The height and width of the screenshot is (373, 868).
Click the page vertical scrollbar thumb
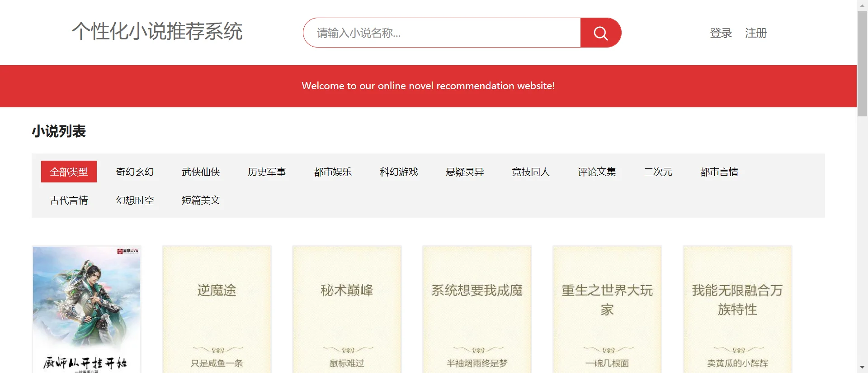coord(862,63)
